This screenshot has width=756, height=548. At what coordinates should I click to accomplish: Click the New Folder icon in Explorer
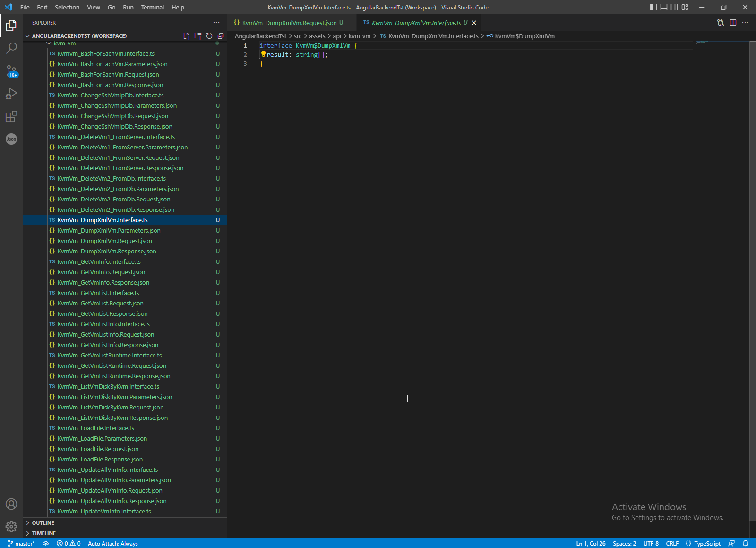pos(198,36)
